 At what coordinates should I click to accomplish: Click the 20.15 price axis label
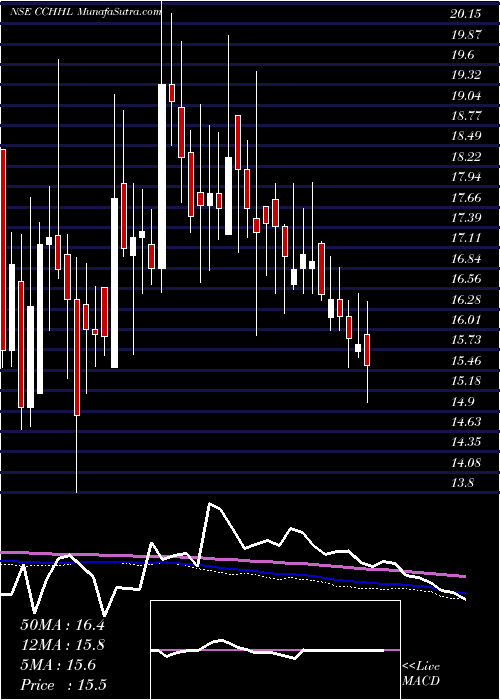466,14
